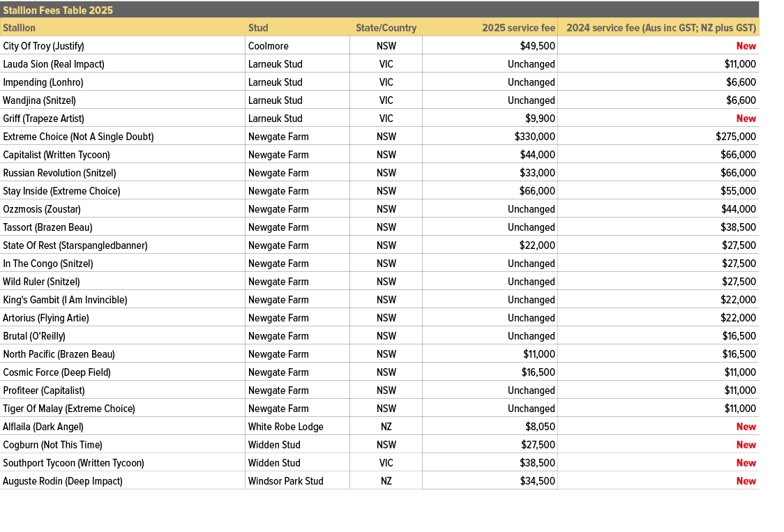Select the Russian Revolution (Snitzel) row name
784x532 pixels.
(x=59, y=173)
